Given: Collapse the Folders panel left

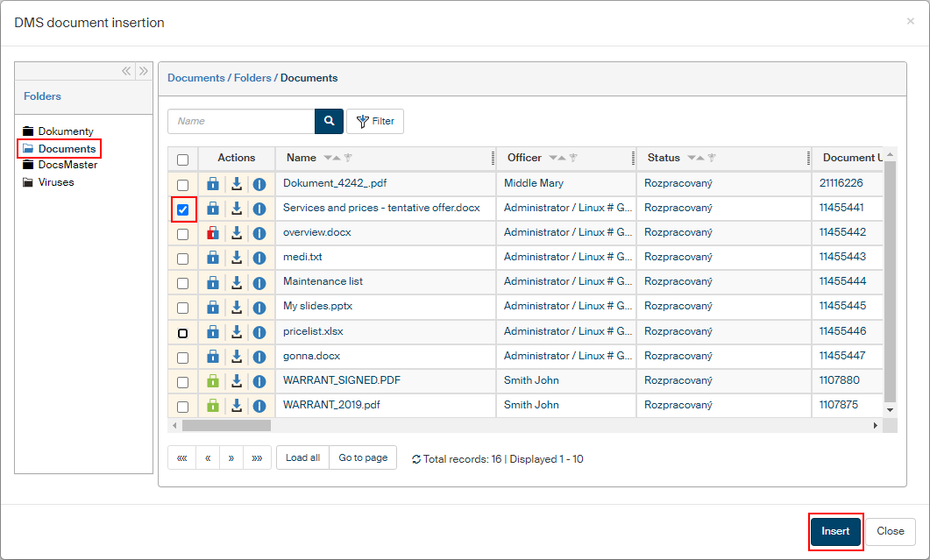Looking at the screenshot, I should 126,71.
